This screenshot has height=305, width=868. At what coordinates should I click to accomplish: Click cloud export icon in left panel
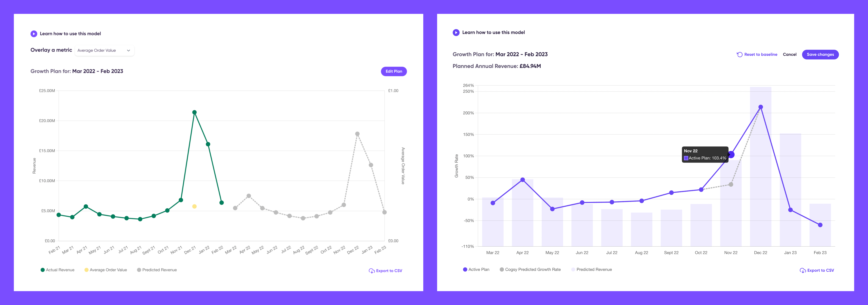click(x=372, y=271)
